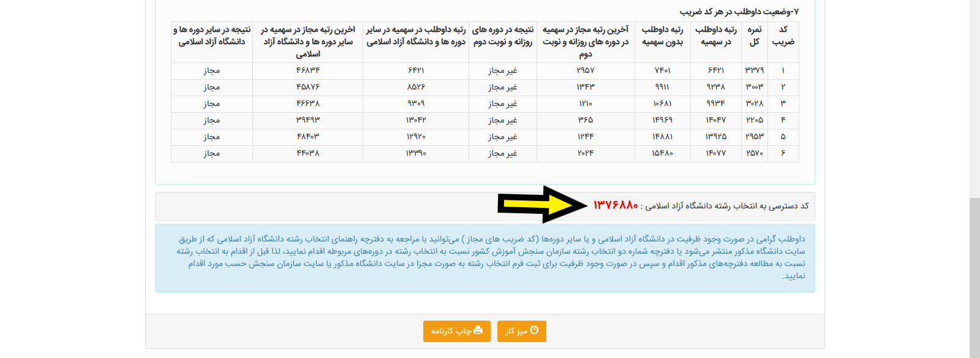Select the value ۱۰۶۸۱ in row three
This screenshot has height=358, width=980.
(x=662, y=104)
